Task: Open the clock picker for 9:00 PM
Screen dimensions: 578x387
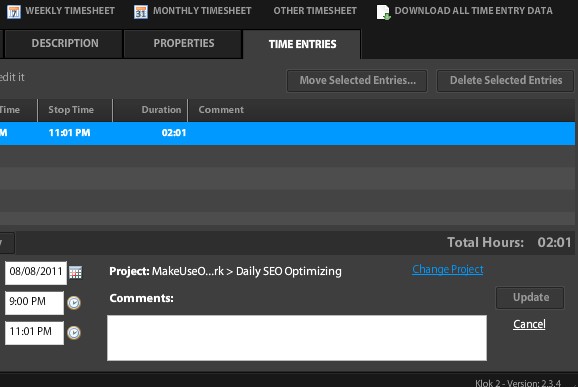Action: pyautogui.click(x=74, y=303)
